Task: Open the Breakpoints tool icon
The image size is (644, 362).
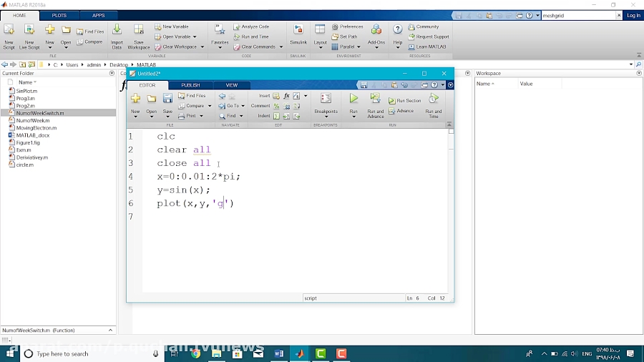Action: pos(326,99)
